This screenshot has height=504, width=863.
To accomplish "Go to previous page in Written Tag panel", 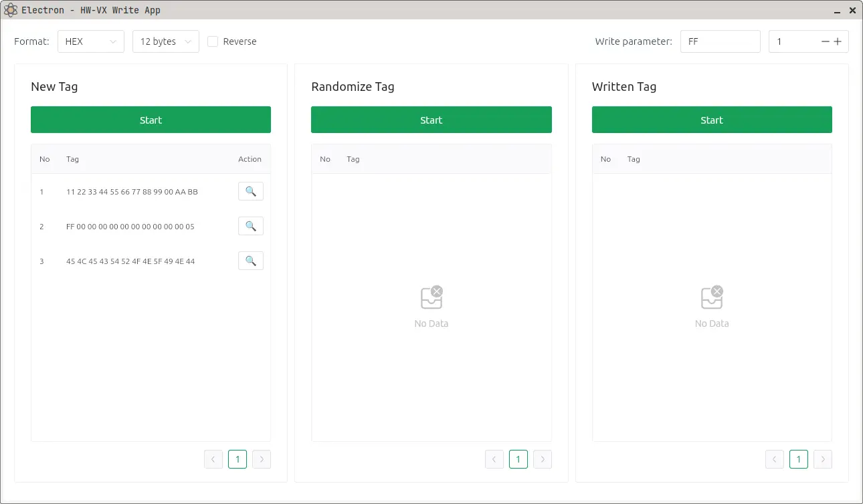I will click(775, 459).
